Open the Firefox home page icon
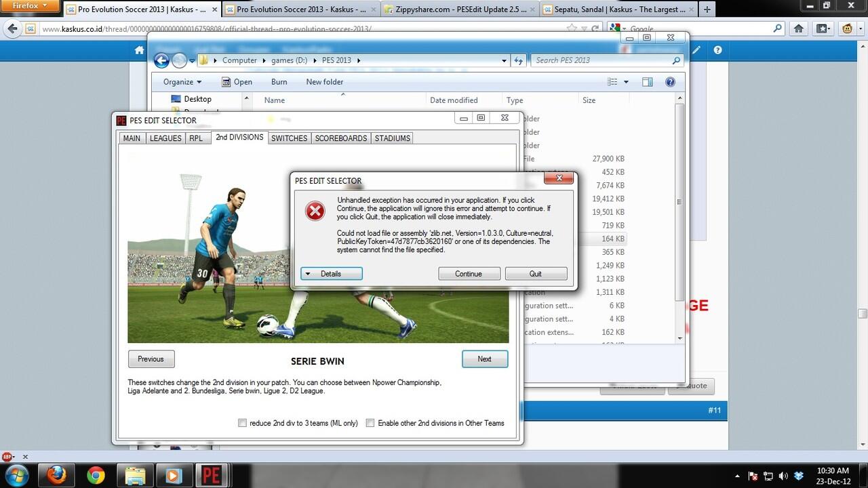 [x=799, y=29]
